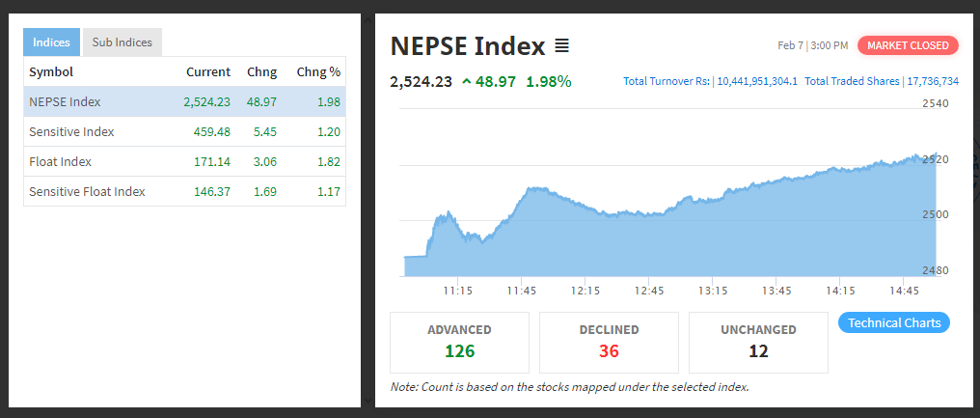Click the 5.45 change value
This screenshot has height=418, width=980.
pyautogui.click(x=265, y=132)
